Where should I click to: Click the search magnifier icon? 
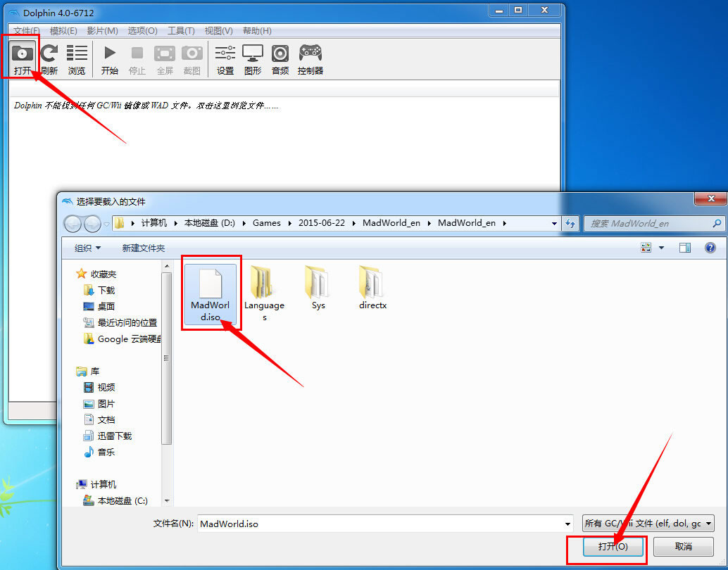pyautogui.click(x=717, y=223)
